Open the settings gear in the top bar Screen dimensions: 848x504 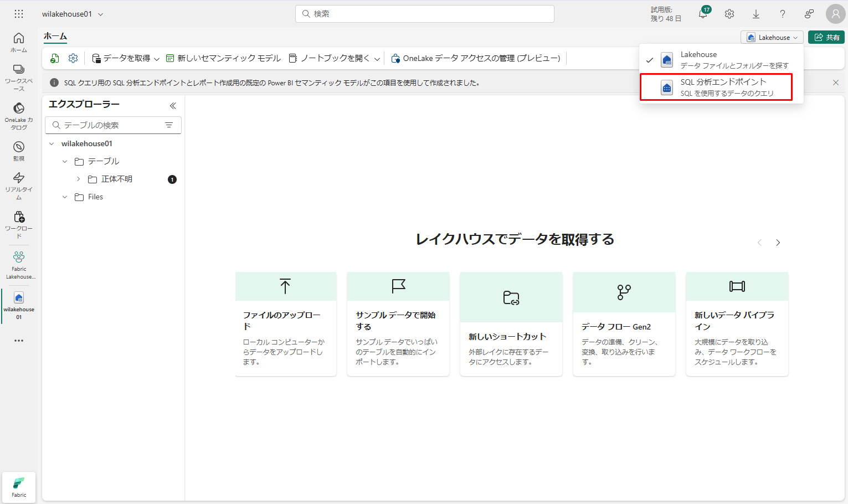[729, 14]
